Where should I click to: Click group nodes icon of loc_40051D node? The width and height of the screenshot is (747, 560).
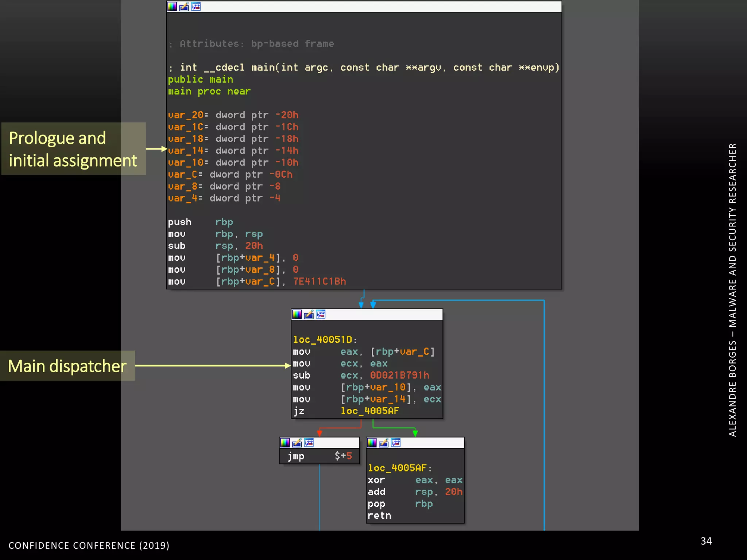pos(321,314)
